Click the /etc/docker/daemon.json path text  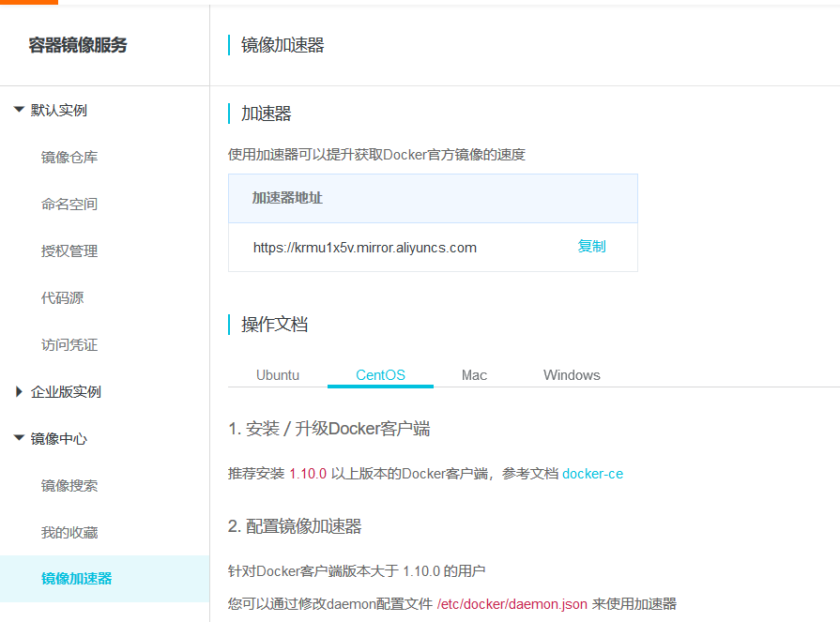[512, 603]
